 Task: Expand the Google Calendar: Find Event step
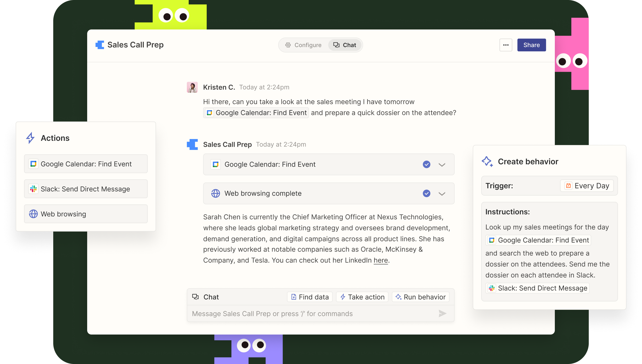click(x=442, y=165)
